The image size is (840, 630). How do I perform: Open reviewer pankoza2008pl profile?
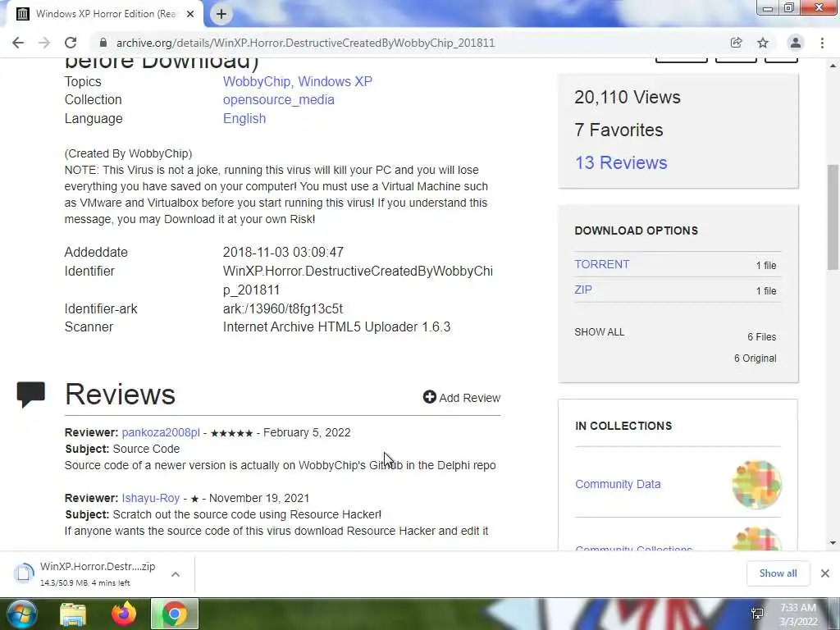161,432
